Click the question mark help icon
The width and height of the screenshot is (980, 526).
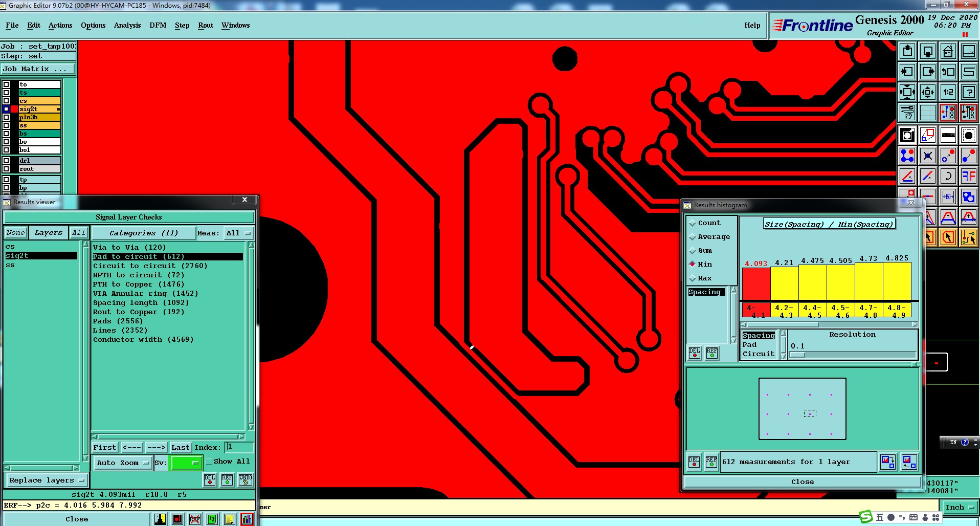tap(969, 92)
